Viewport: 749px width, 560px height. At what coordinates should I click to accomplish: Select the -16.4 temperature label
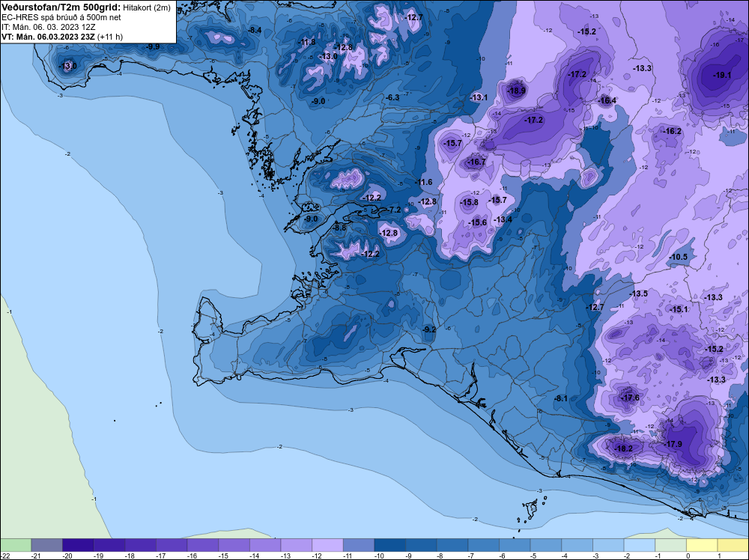click(607, 100)
